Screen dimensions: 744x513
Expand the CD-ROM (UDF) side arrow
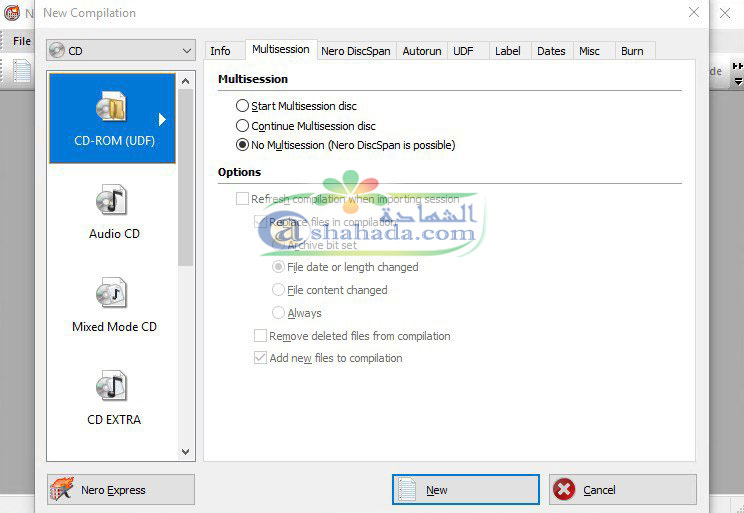coord(163,119)
